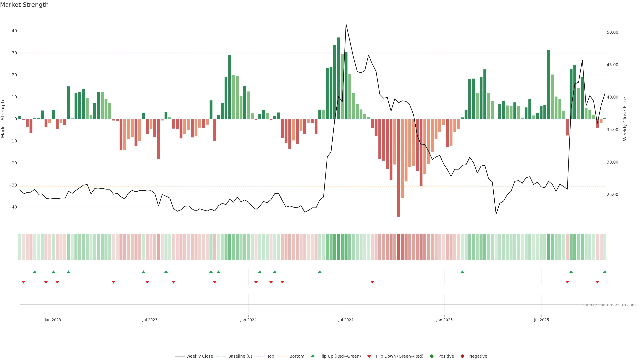The width and height of the screenshot is (644, 362).
Task: Click the darkest red heatmap strip cell
Action: pyautogui.click(x=398, y=247)
